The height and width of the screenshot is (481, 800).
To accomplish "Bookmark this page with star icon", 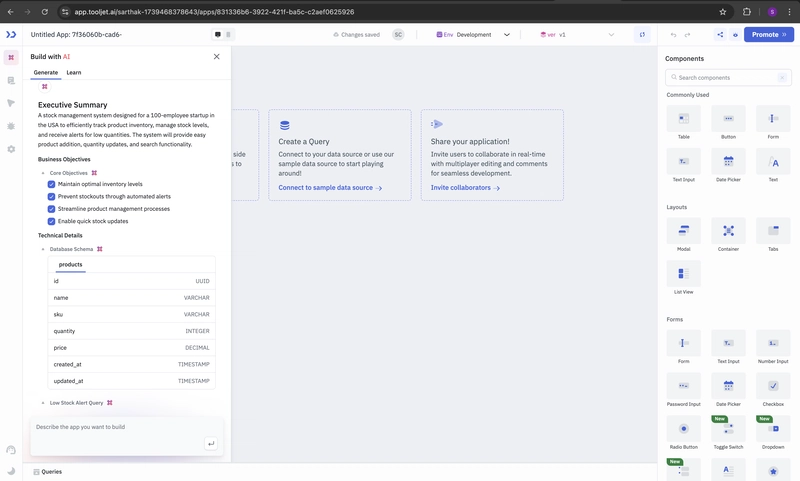I will [x=722, y=12].
